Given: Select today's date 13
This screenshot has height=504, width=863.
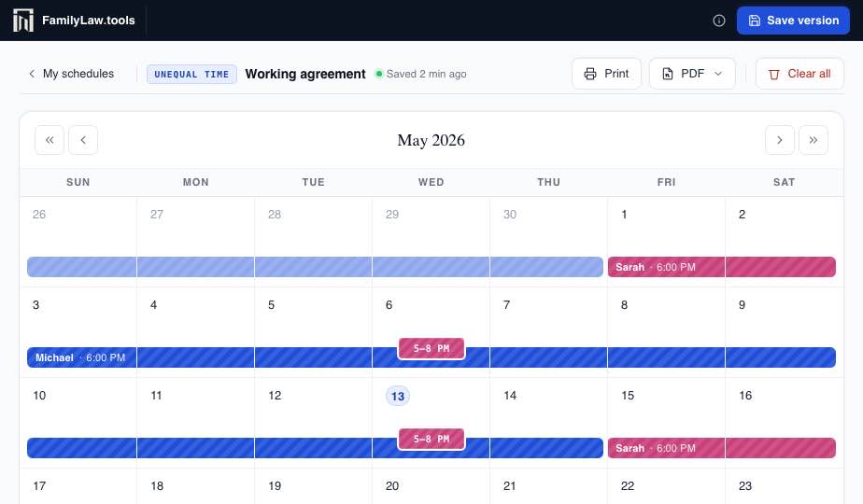Looking at the screenshot, I should click(x=397, y=396).
